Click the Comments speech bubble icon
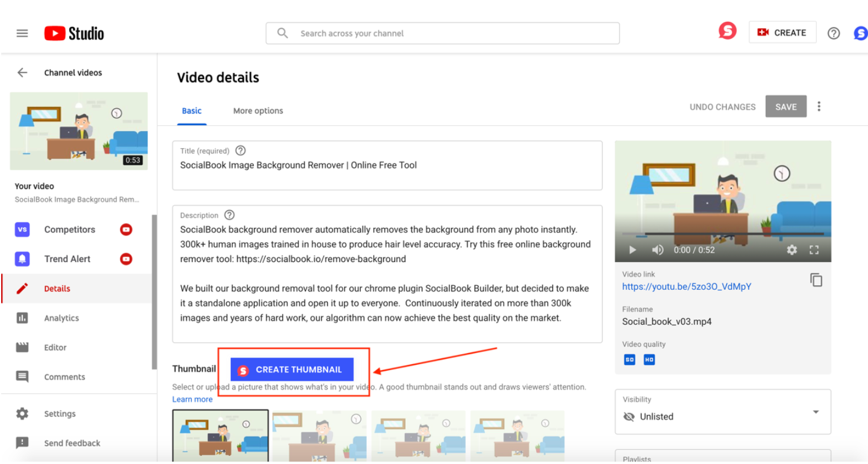868x464 pixels. point(22,377)
